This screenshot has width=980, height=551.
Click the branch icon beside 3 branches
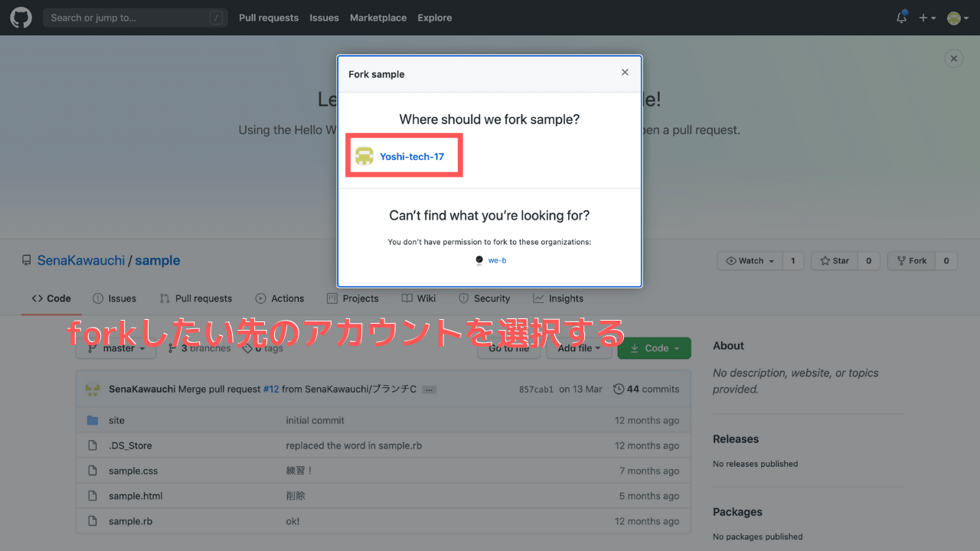pos(172,348)
